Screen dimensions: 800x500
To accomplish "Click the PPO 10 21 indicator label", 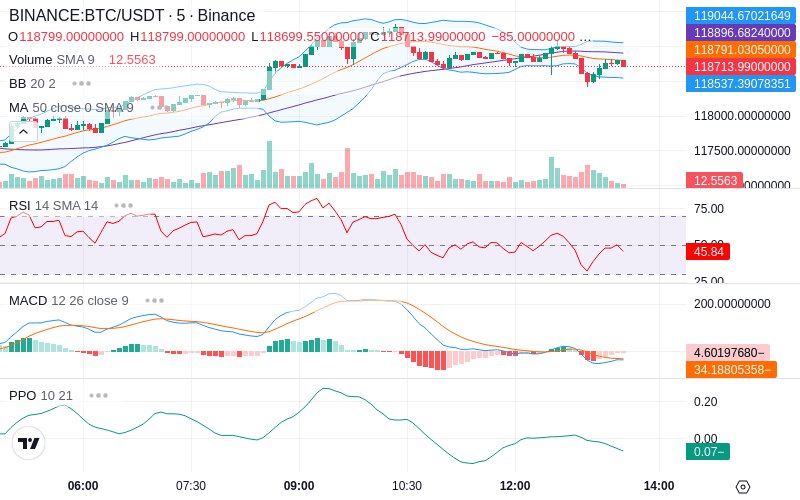I will point(41,395).
